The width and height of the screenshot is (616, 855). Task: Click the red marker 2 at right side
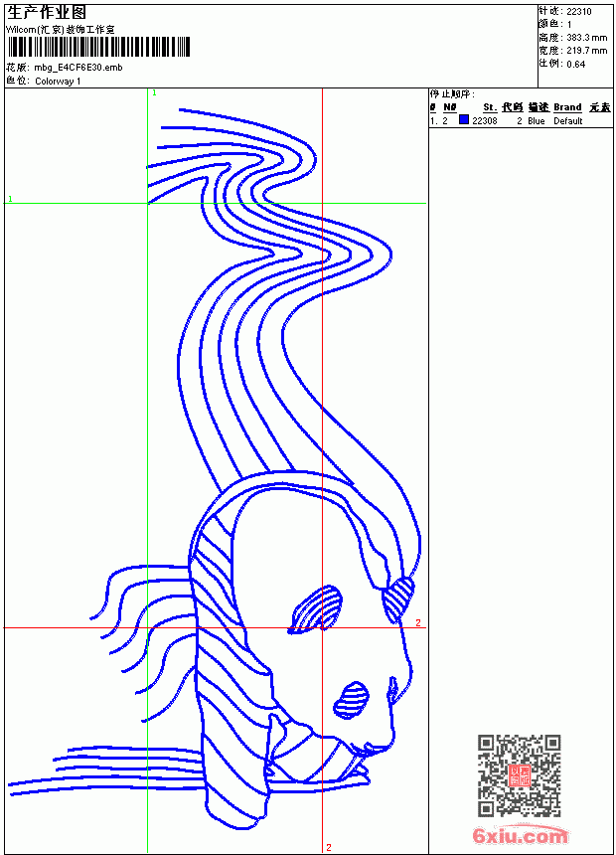point(418,622)
